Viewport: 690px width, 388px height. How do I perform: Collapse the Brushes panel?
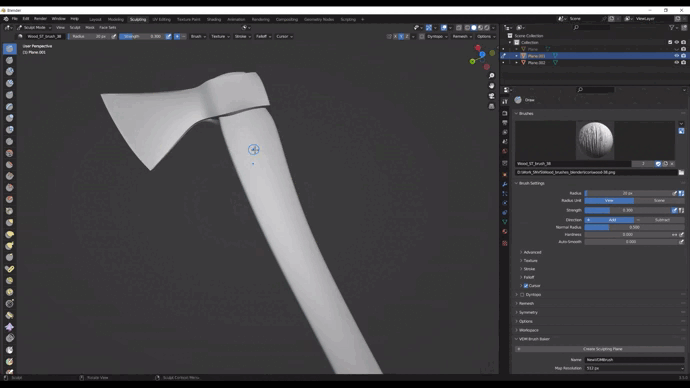(525, 113)
